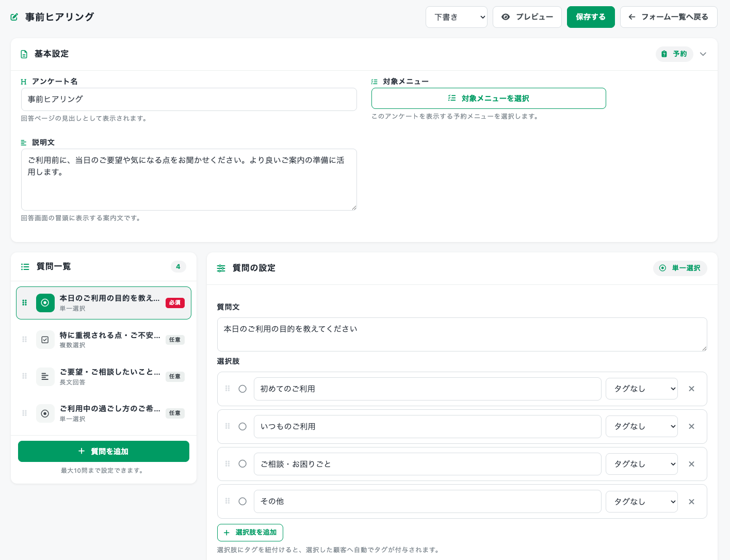This screenshot has height=560, width=730.
Task: Click the 保存する button
Action: pos(591,17)
